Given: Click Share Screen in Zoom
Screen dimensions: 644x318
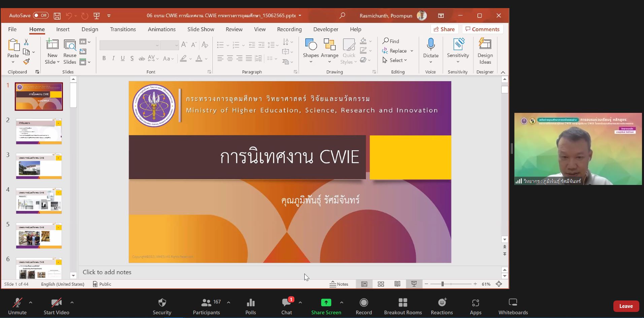Looking at the screenshot, I should tap(326, 307).
